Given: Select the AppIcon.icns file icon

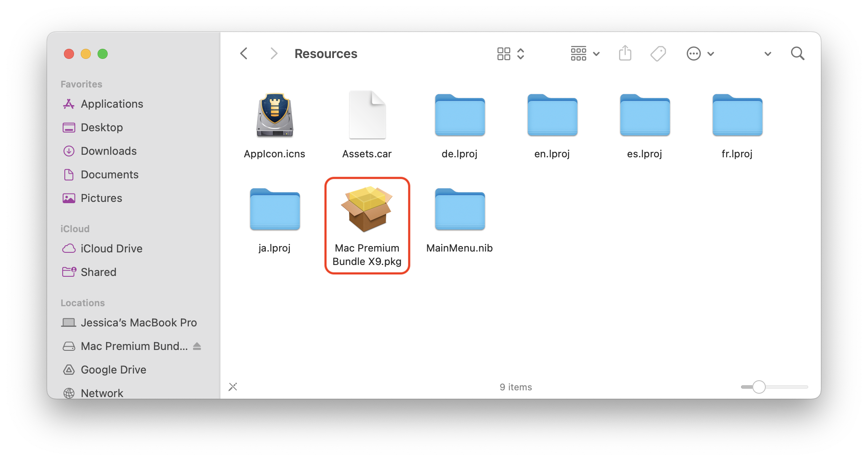Looking at the screenshot, I should [275, 115].
